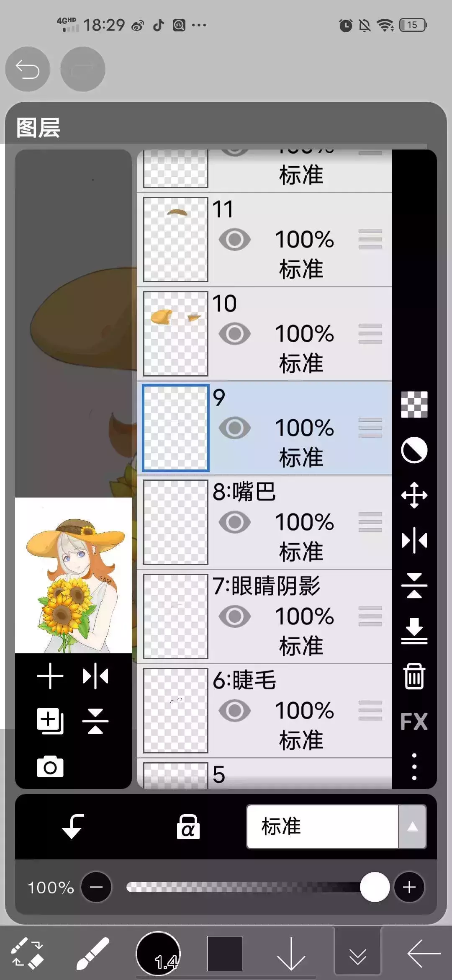
Task: Tap the add new layer plus icon
Action: (x=50, y=676)
